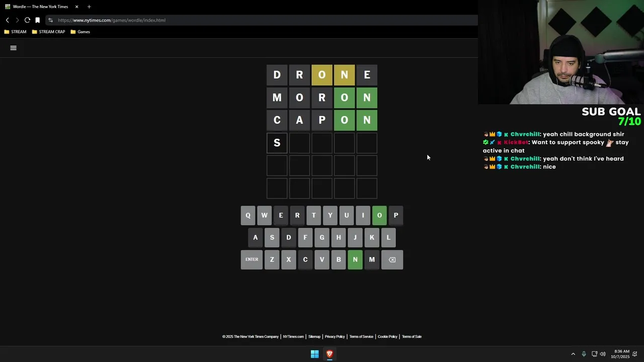
Task: Tap the H key on the Wordle keyboard
Action: pos(339,237)
